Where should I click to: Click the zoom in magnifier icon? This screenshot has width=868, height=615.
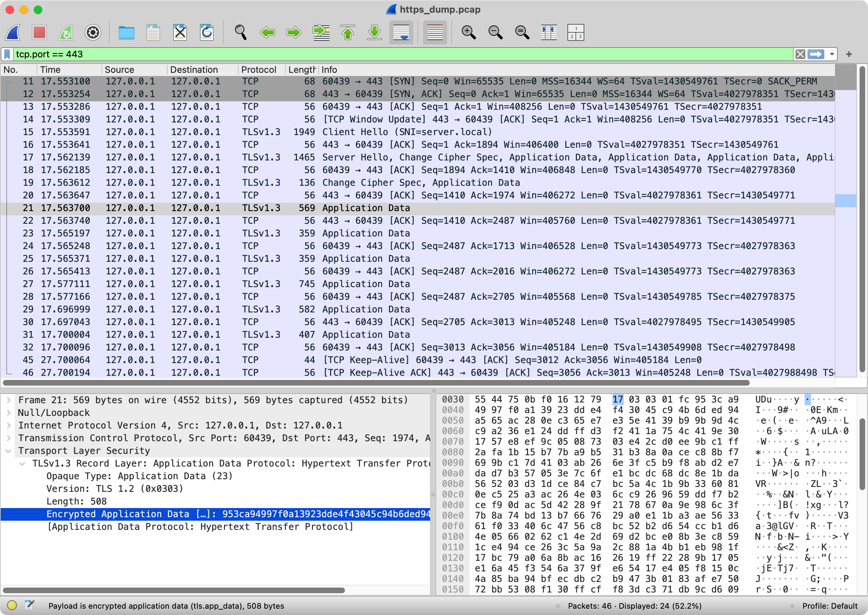pyautogui.click(x=468, y=33)
